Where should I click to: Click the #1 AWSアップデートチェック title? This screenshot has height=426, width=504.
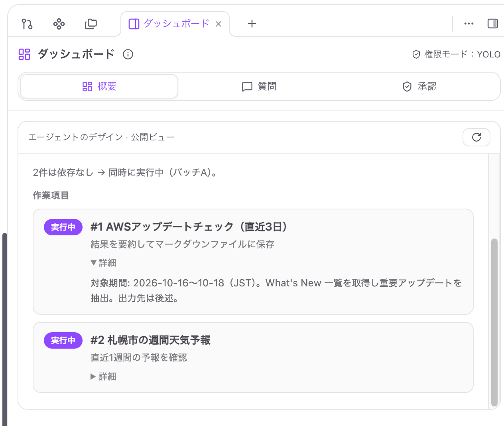click(x=189, y=227)
